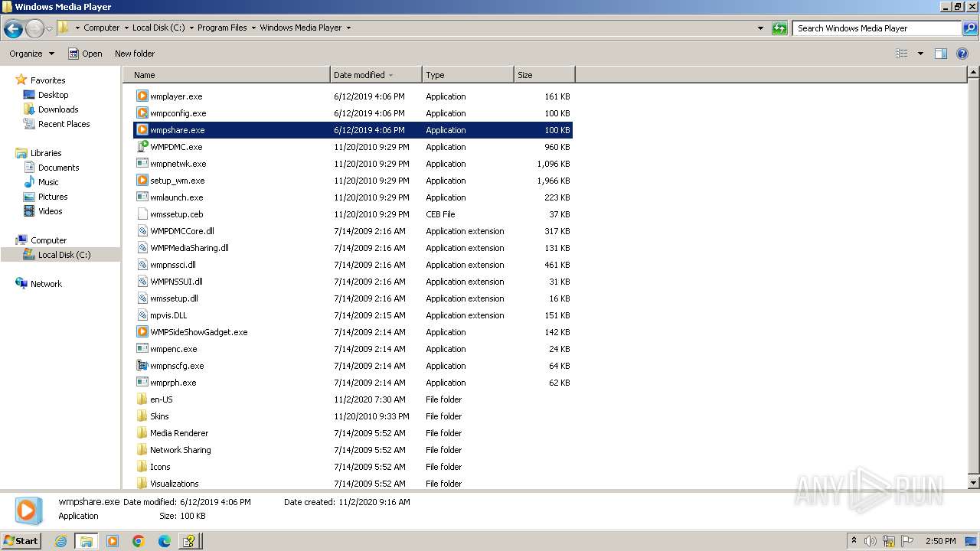
Task: Select the Network Sharing folder name
Action: pyautogui.click(x=180, y=450)
